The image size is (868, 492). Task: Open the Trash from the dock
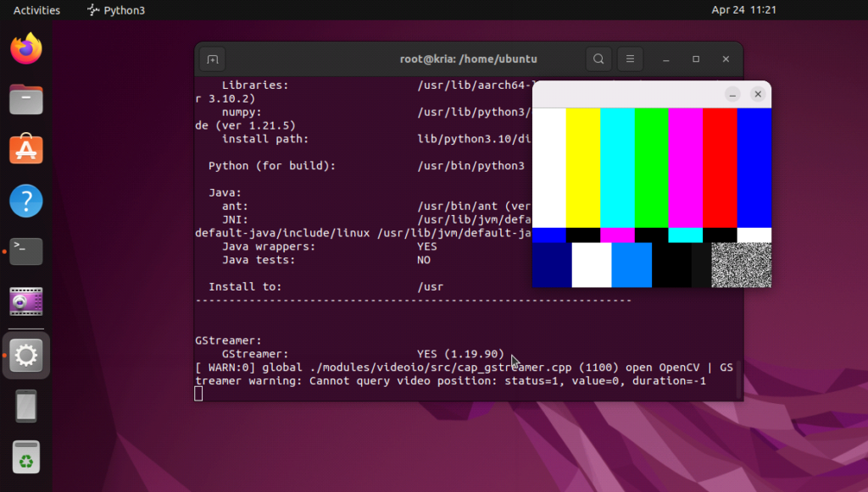[x=26, y=457]
